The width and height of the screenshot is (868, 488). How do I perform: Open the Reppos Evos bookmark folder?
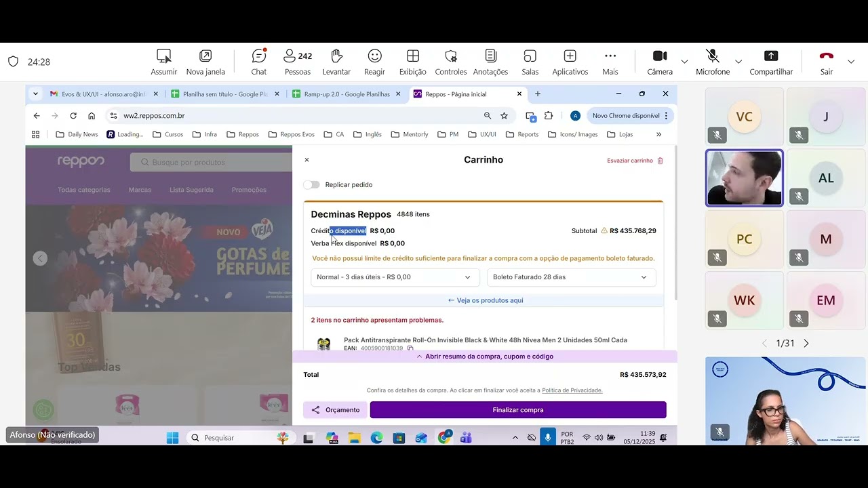(291, 134)
